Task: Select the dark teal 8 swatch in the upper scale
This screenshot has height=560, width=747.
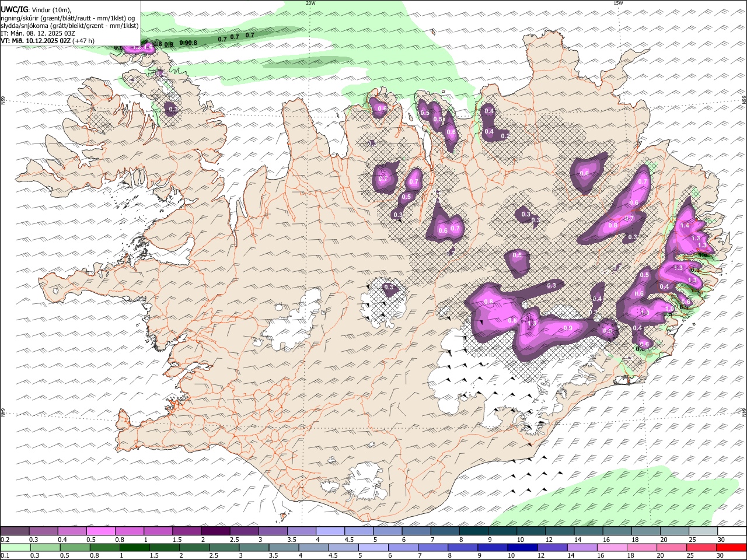Action: pyautogui.click(x=474, y=531)
